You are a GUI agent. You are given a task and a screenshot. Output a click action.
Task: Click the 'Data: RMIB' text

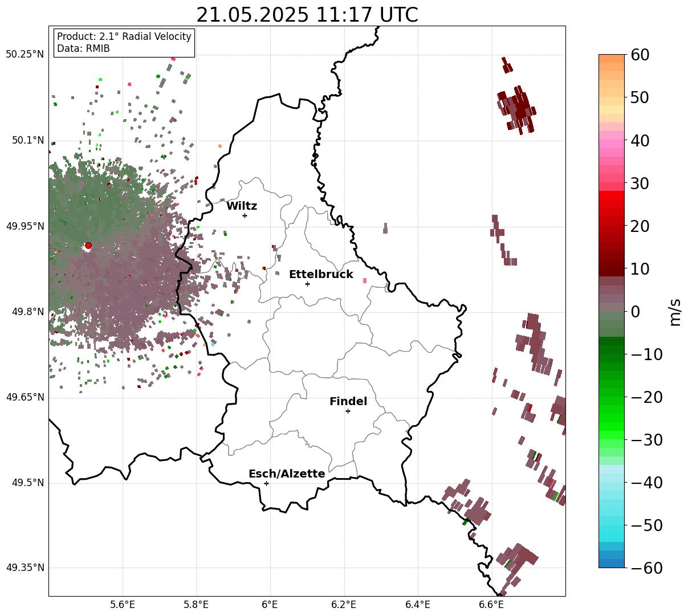[x=83, y=48]
